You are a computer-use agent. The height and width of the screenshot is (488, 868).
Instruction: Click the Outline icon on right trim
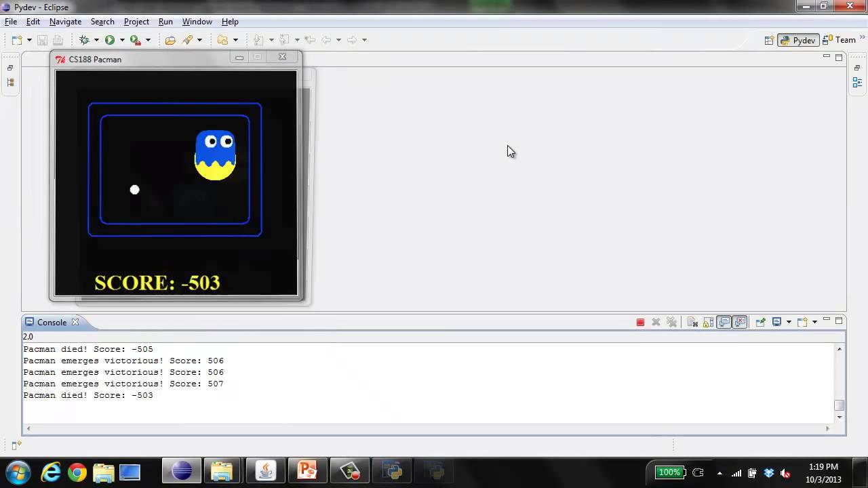[857, 83]
